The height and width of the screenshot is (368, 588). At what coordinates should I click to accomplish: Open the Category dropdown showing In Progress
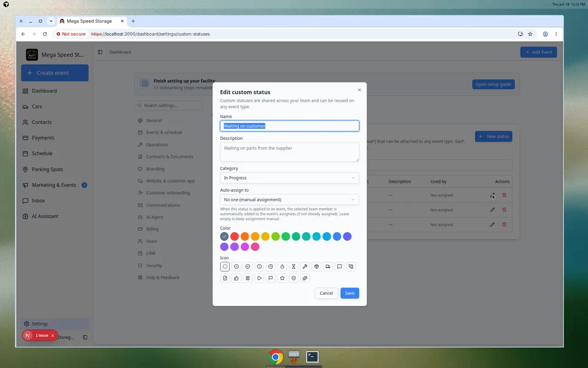289,178
